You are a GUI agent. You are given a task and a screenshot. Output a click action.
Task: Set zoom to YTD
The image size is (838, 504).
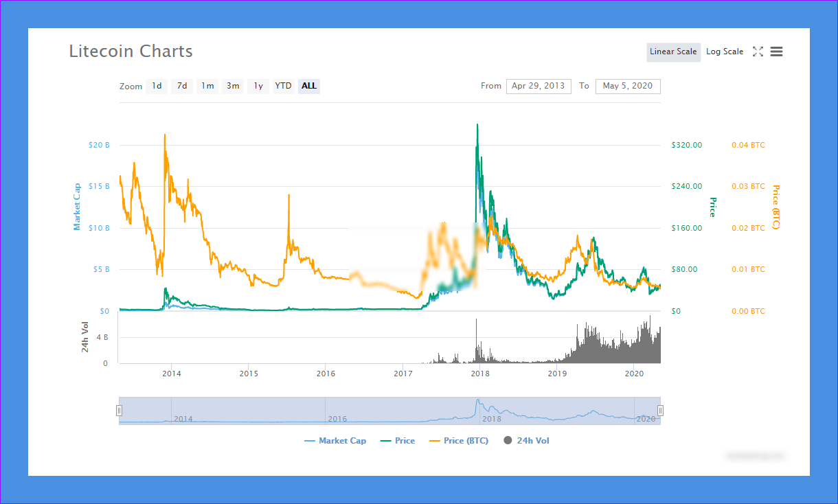tap(283, 86)
